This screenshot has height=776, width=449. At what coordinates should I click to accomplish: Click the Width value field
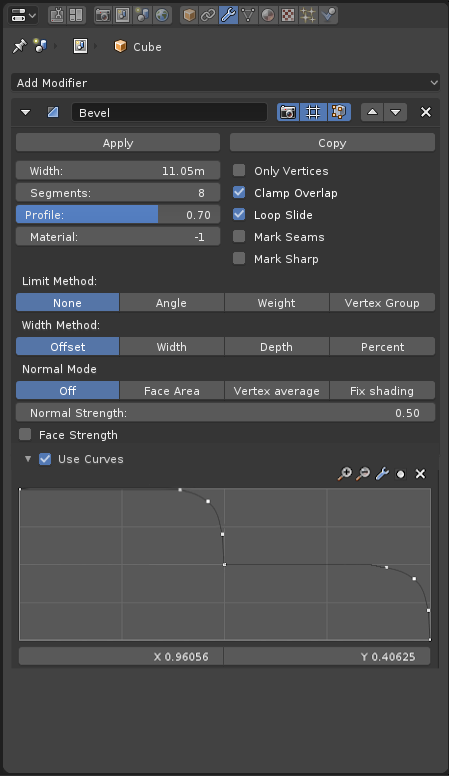coord(118,171)
